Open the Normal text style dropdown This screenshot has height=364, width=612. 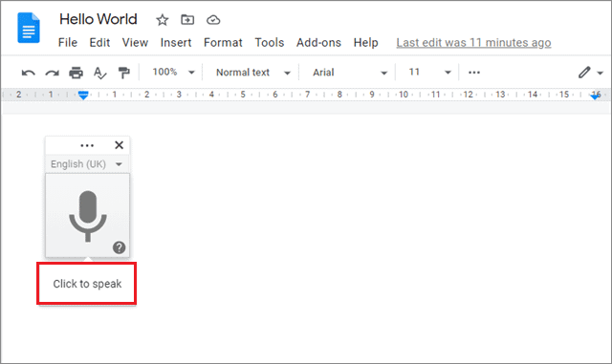[253, 73]
